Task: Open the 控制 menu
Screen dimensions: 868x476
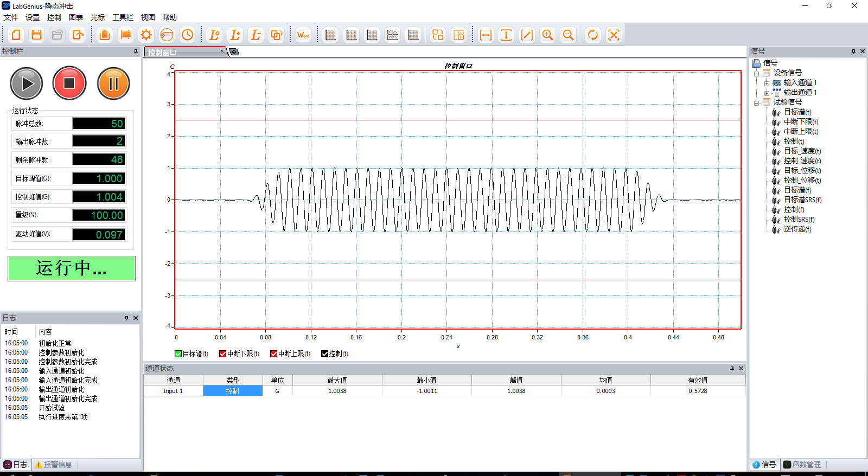Action: pos(54,17)
